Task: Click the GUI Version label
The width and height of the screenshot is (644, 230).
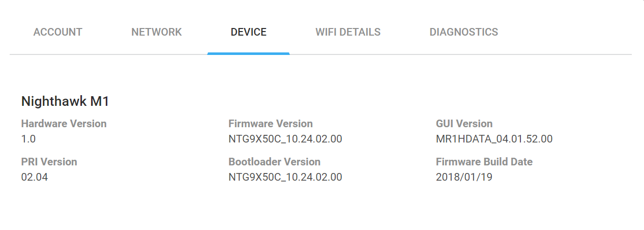Action: pos(464,124)
